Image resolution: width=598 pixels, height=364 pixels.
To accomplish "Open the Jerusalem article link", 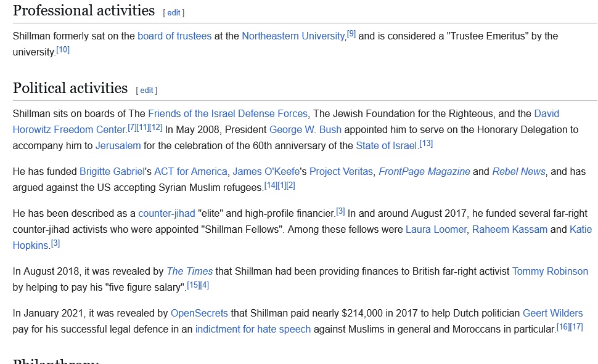I will tap(118, 146).
